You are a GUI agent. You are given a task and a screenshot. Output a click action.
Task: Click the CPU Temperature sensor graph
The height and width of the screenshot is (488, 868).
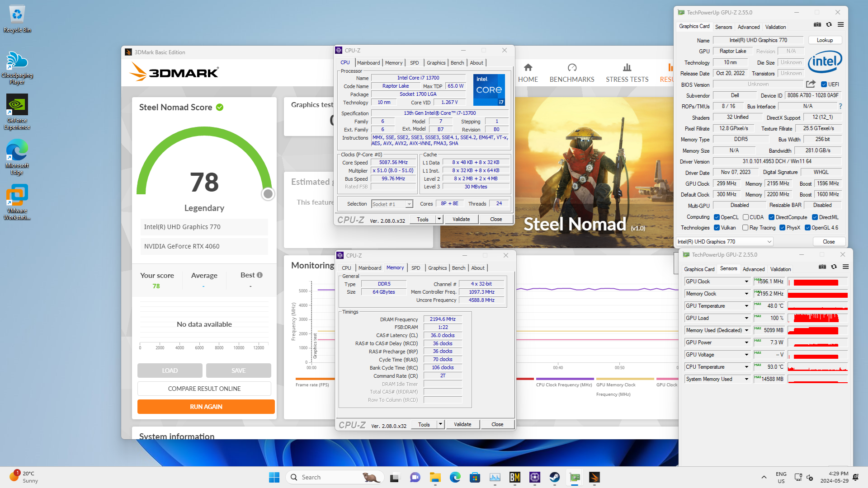tap(817, 367)
